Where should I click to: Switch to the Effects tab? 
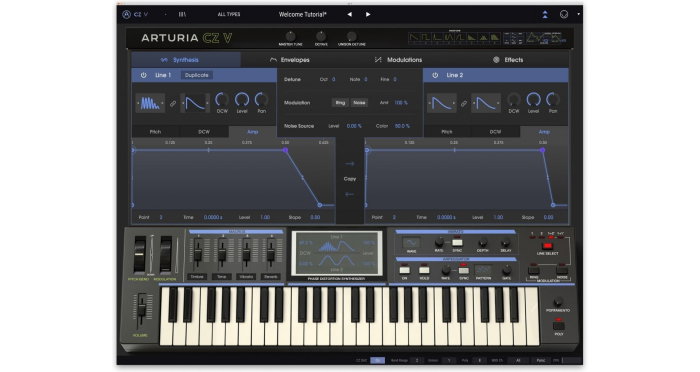click(508, 60)
